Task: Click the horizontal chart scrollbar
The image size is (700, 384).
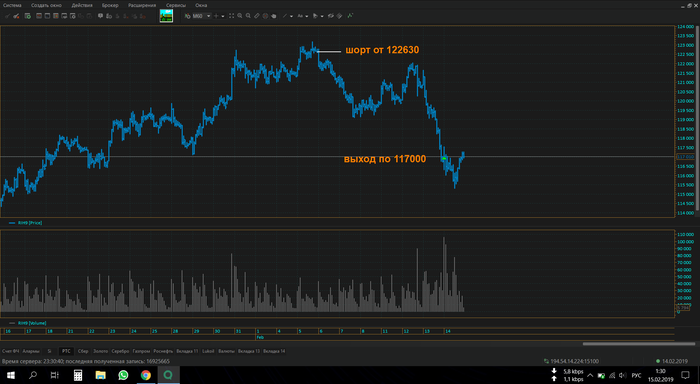Action: [638, 344]
